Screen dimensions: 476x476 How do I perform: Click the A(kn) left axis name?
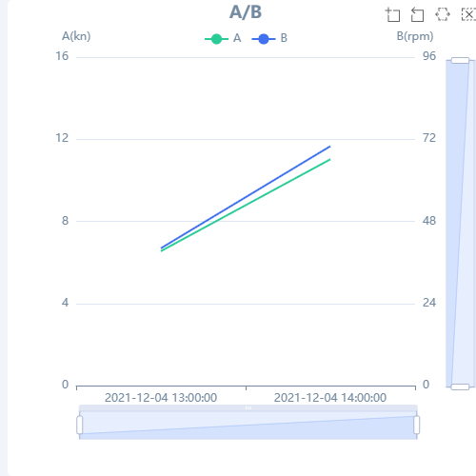[x=76, y=36]
